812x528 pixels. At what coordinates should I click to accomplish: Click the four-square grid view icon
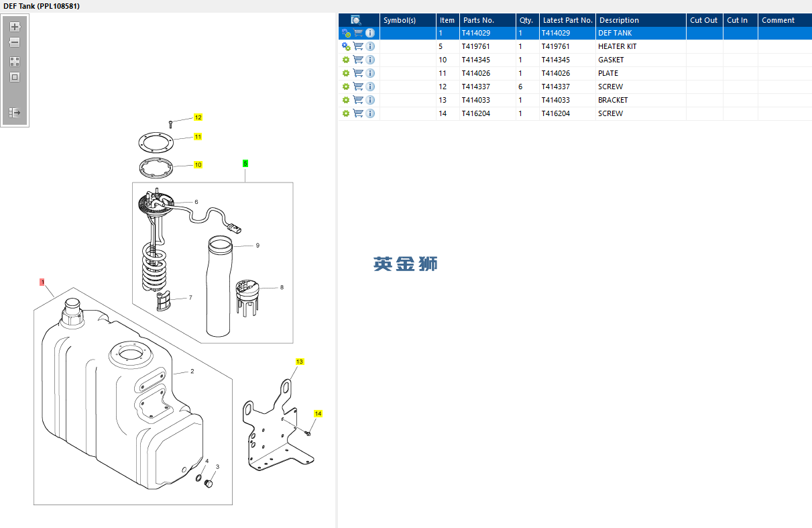coord(15,61)
